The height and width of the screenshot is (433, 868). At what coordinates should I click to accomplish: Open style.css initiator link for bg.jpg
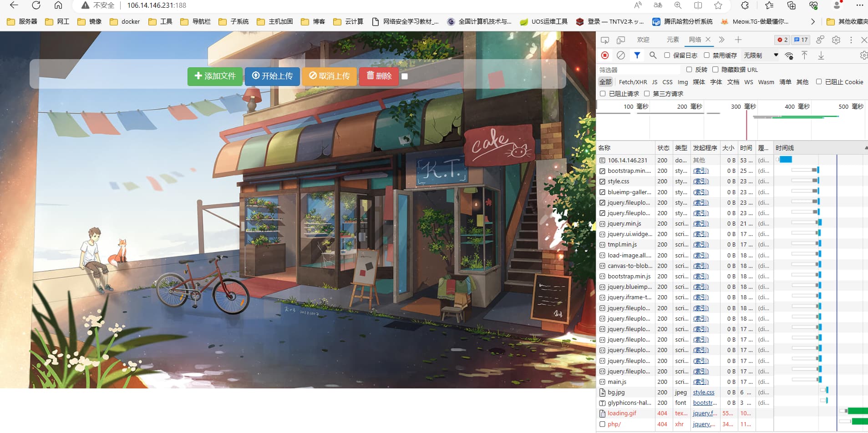pos(704,393)
